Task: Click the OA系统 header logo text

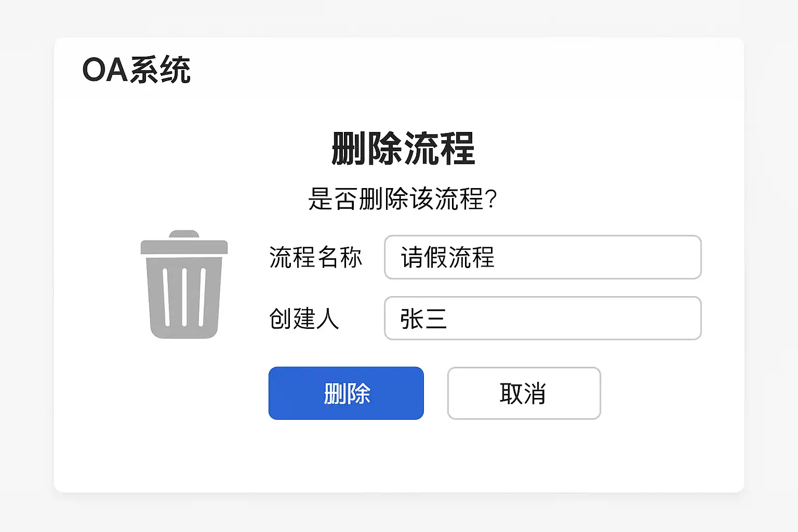Action: pos(136,70)
